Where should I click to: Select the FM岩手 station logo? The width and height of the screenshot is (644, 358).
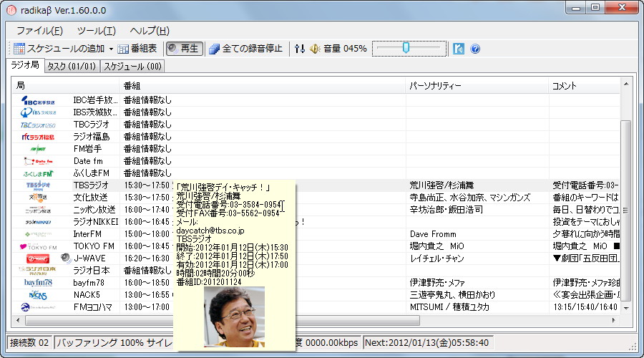pos(38,149)
